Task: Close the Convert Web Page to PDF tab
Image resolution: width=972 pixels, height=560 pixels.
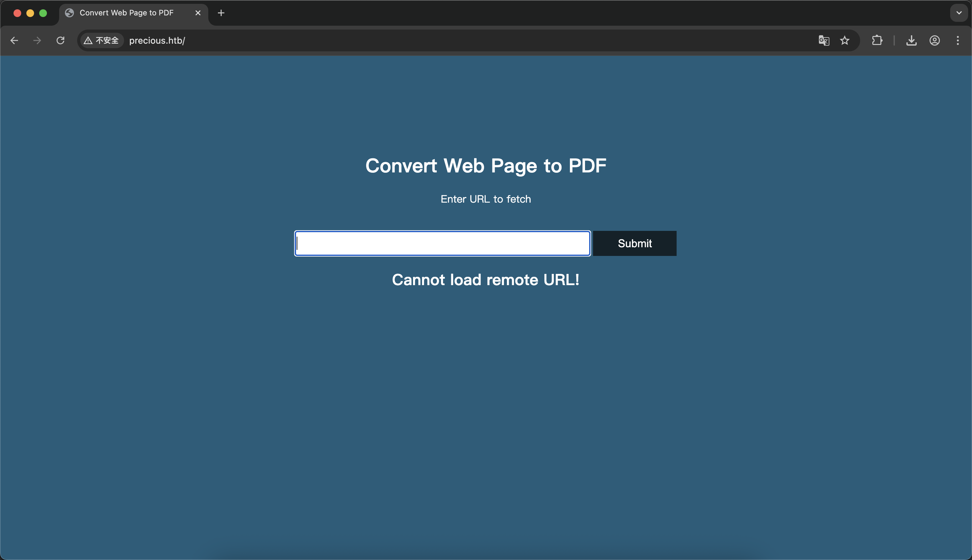Action: pos(198,13)
